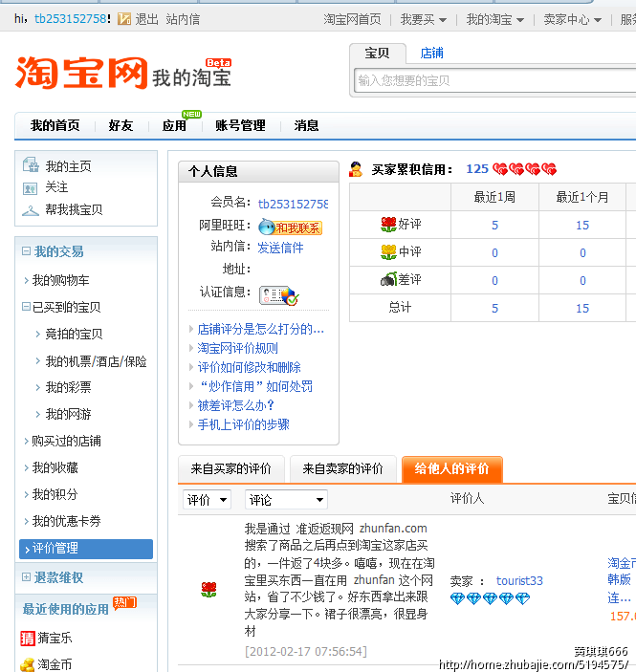Open the 评论 filter dropdown
Screen dimensions: 636x672
click(x=286, y=500)
